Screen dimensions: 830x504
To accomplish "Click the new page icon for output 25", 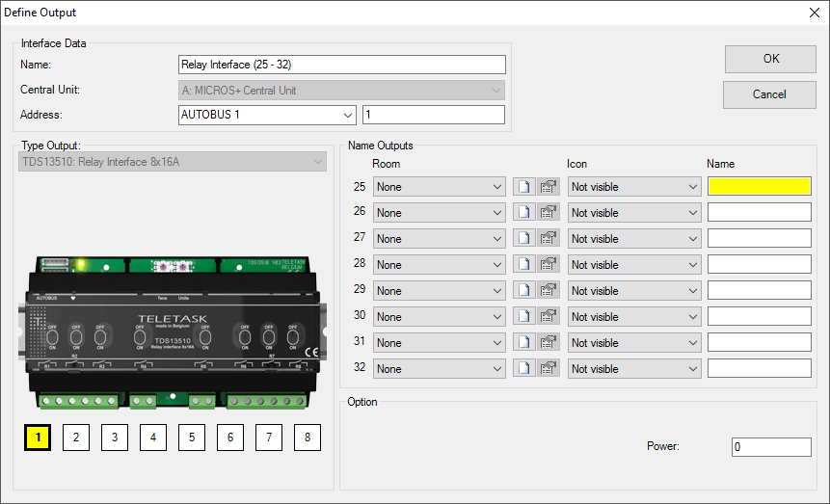I will pyautogui.click(x=524, y=187).
